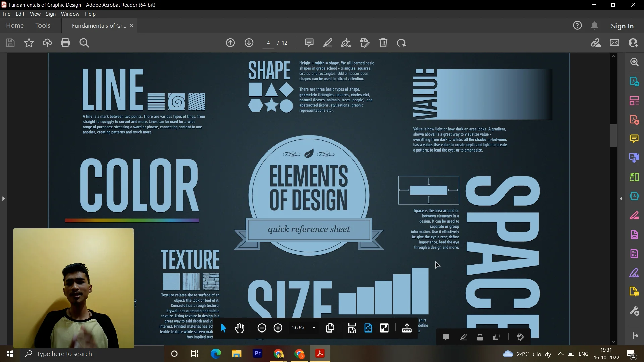Delete page trash icon
This screenshot has height=362, width=644.
[x=383, y=43]
